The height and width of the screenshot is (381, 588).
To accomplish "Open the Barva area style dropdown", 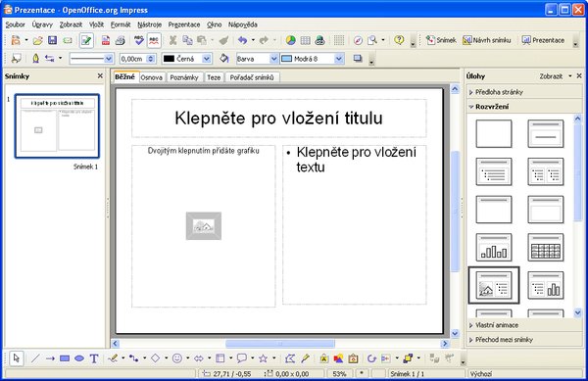I will point(273,59).
